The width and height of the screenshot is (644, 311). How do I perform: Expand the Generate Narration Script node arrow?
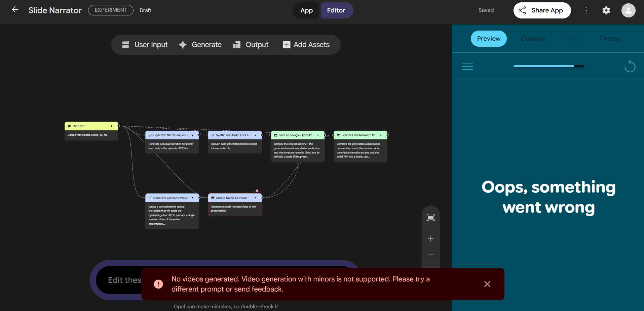click(193, 135)
